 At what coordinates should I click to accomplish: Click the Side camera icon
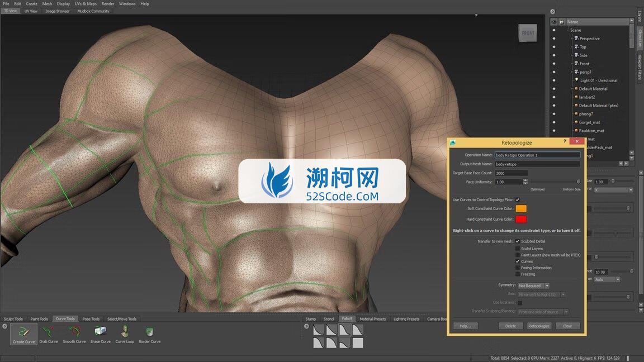pos(576,55)
